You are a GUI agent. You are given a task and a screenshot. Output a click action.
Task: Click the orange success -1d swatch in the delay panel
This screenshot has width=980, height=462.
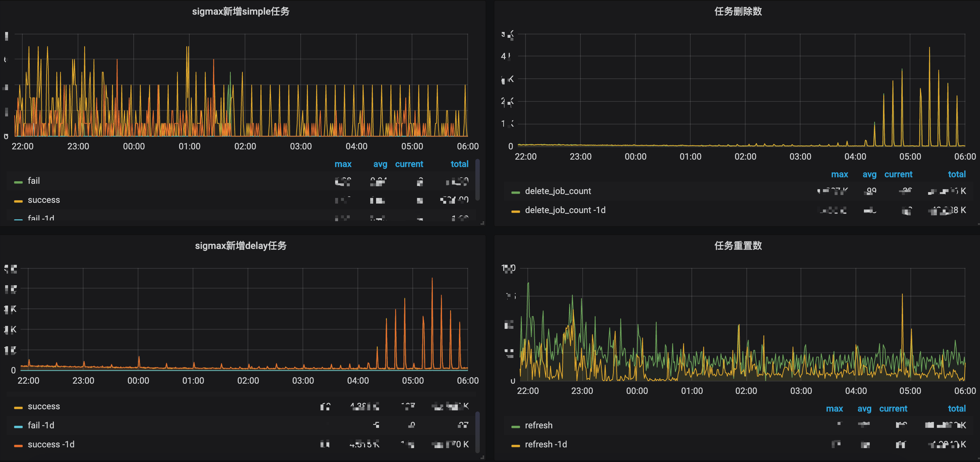coord(18,446)
